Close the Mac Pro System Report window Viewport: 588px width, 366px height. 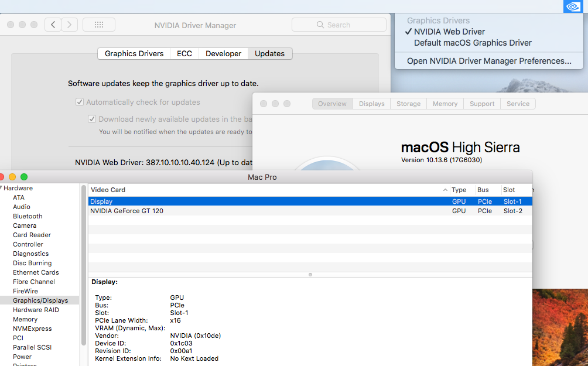point(1,177)
